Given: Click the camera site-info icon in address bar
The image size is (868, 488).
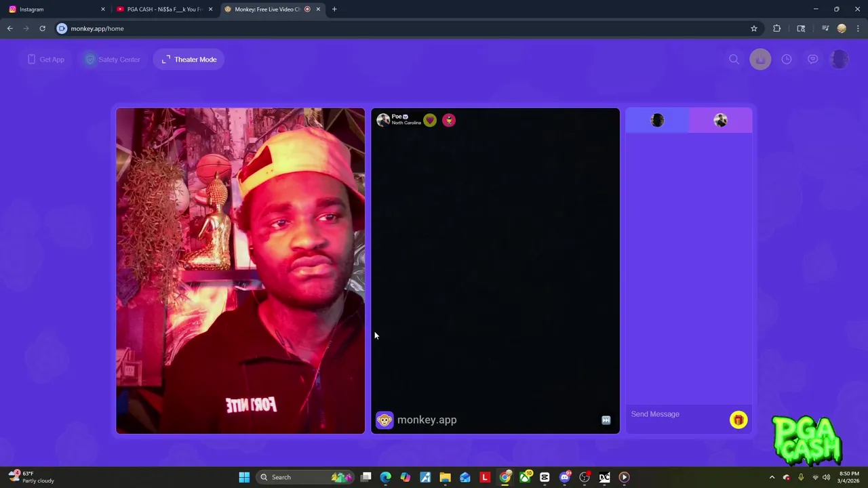Looking at the screenshot, I should pos(62,28).
